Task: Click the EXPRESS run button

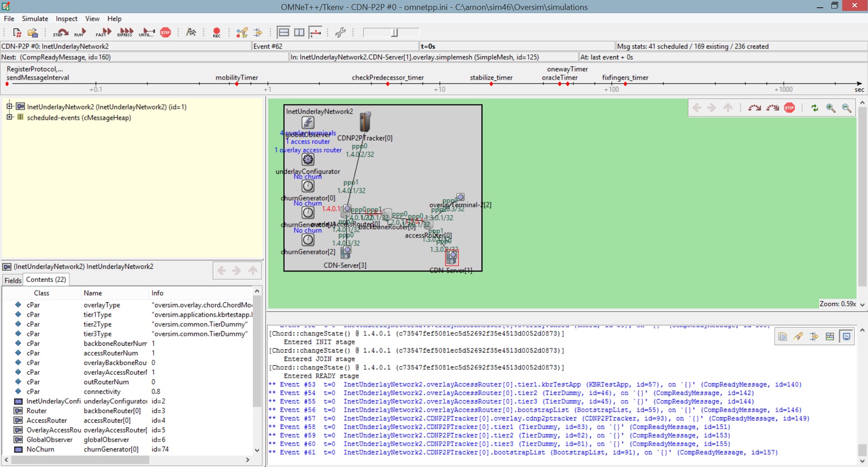Action: coord(125,33)
